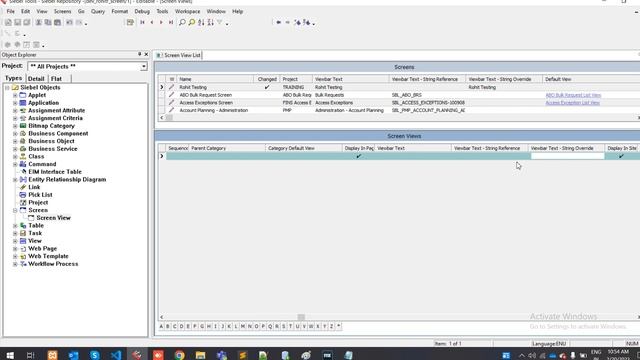Image resolution: width=640 pixels, height=360 pixels.
Task: Click the New Record toolbar icon
Action: point(130,22)
